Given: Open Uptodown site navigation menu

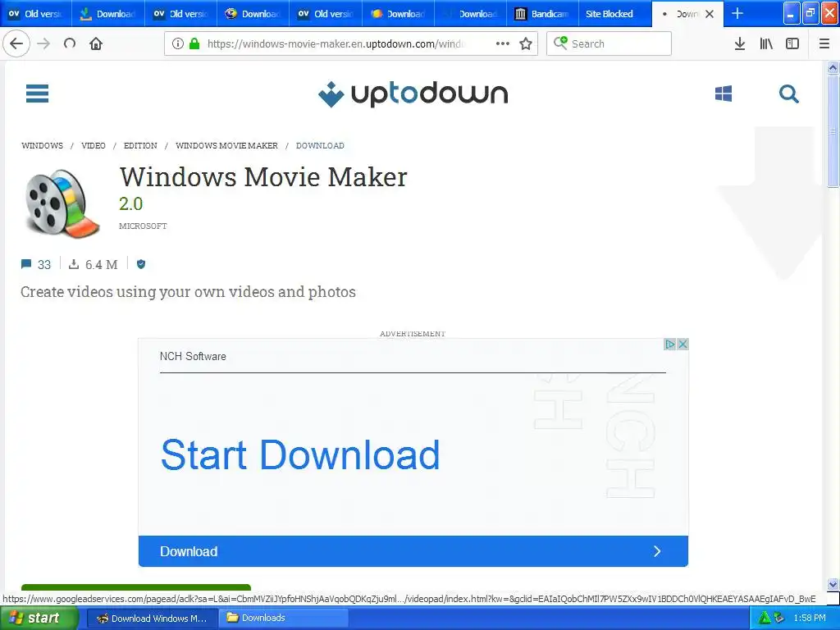Looking at the screenshot, I should pos(38,94).
